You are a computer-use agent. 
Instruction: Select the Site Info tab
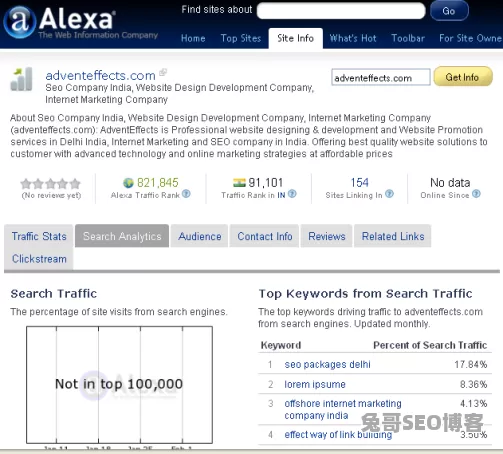tap(295, 38)
